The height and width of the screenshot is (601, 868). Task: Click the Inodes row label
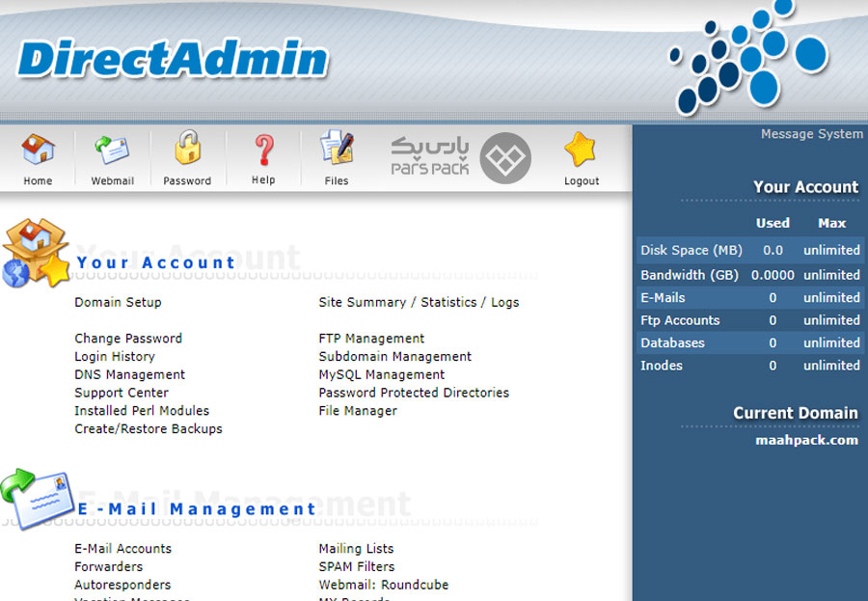coord(662,367)
